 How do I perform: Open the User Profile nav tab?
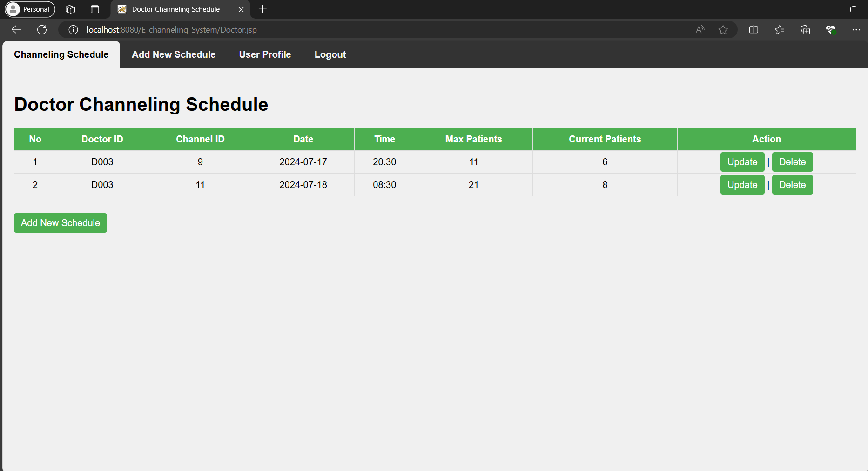click(265, 54)
